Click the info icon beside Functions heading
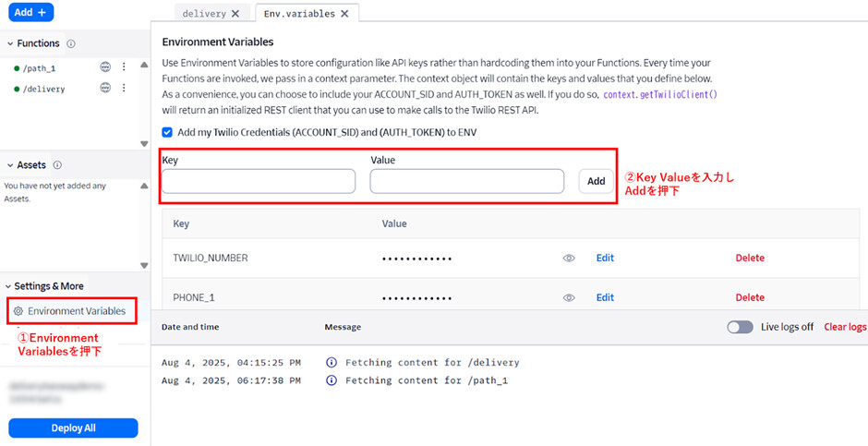This screenshot has width=868, height=446. pyautogui.click(x=71, y=43)
